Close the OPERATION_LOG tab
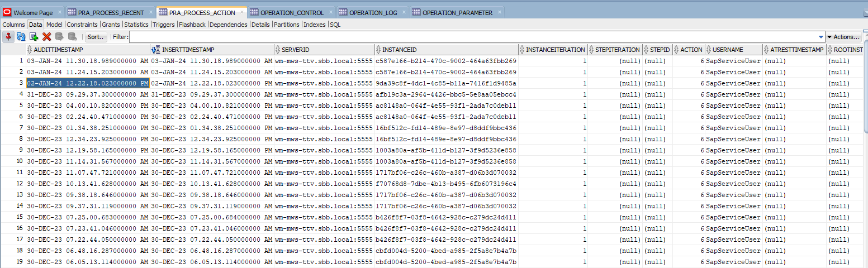The image size is (868, 268). pyautogui.click(x=405, y=12)
